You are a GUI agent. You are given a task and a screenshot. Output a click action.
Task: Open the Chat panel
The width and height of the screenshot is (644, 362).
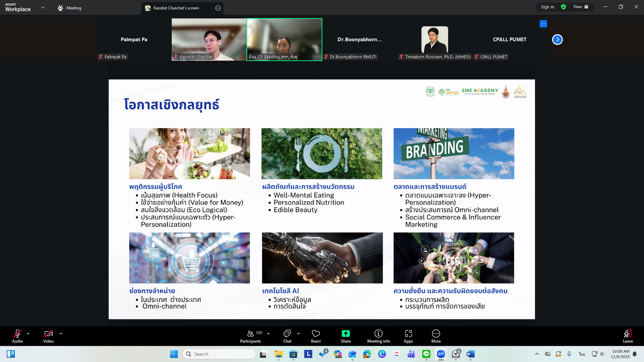pos(287,334)
